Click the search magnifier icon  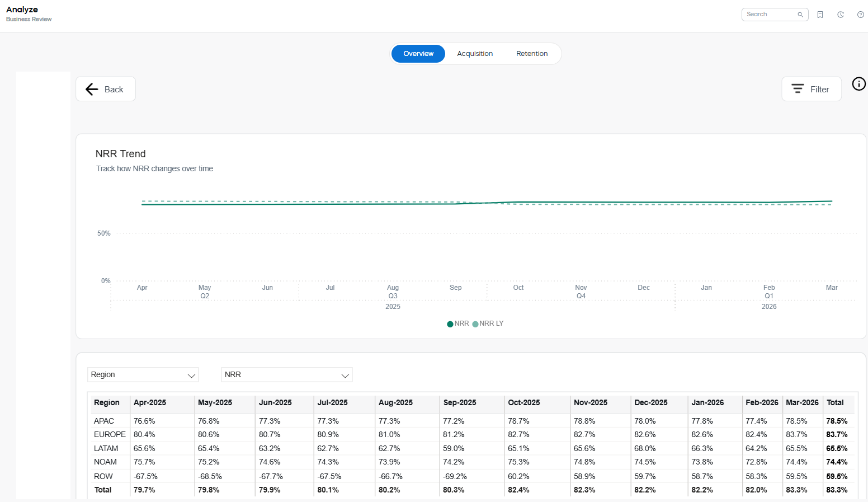(x=800, y=14)
